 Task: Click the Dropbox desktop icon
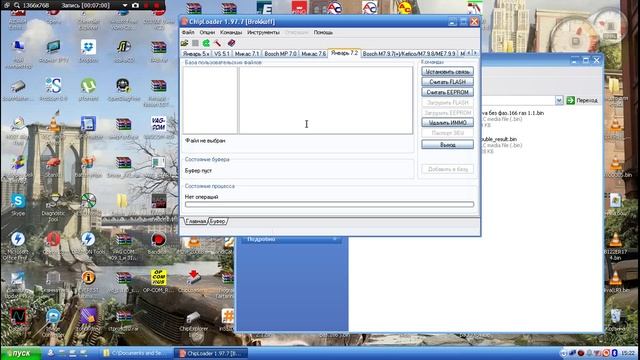pos(88,51)
